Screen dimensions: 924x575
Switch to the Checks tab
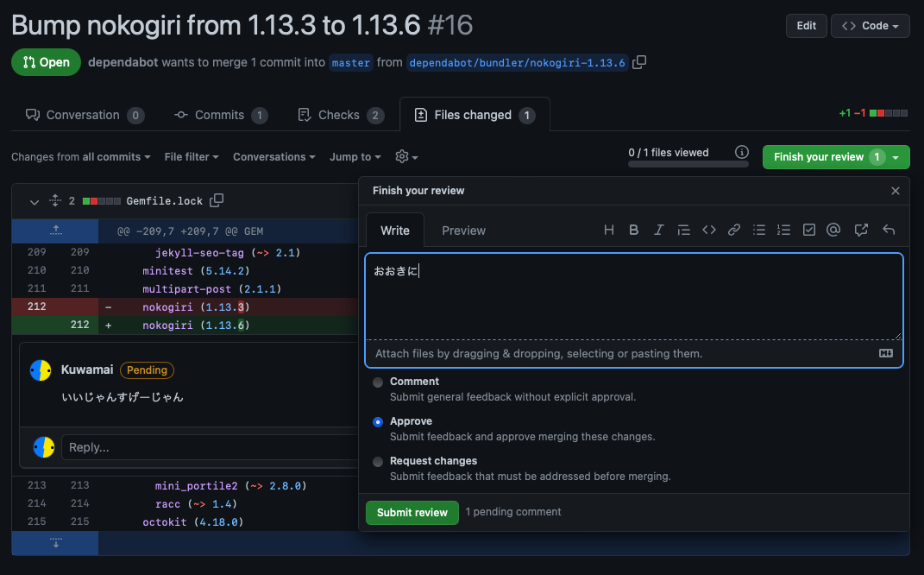click(341, 115)
